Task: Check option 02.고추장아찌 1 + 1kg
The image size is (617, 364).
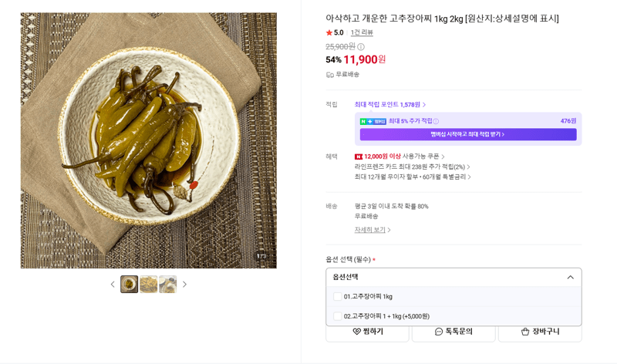Action: tap(337, 316)
